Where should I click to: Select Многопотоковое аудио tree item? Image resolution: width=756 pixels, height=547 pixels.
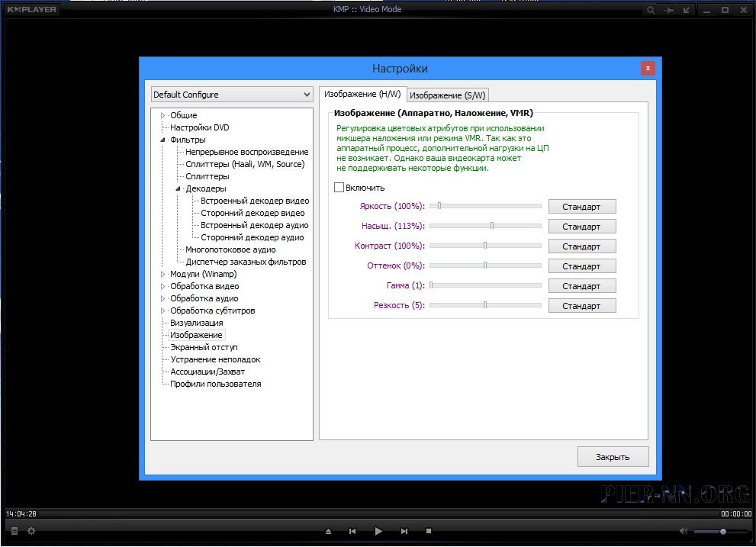(x=230, y=249)
